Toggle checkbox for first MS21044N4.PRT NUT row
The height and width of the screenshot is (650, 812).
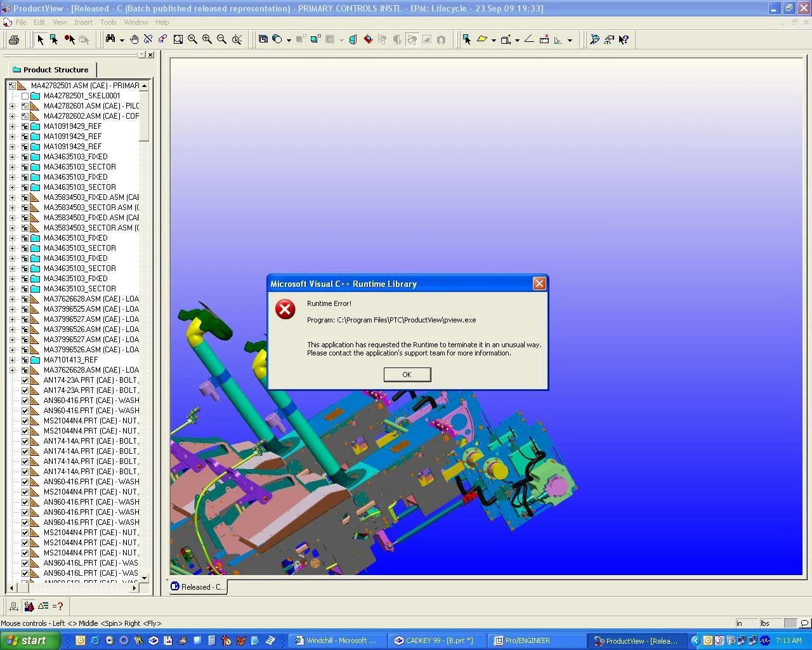pyautogui.click(x=25, y=421)
